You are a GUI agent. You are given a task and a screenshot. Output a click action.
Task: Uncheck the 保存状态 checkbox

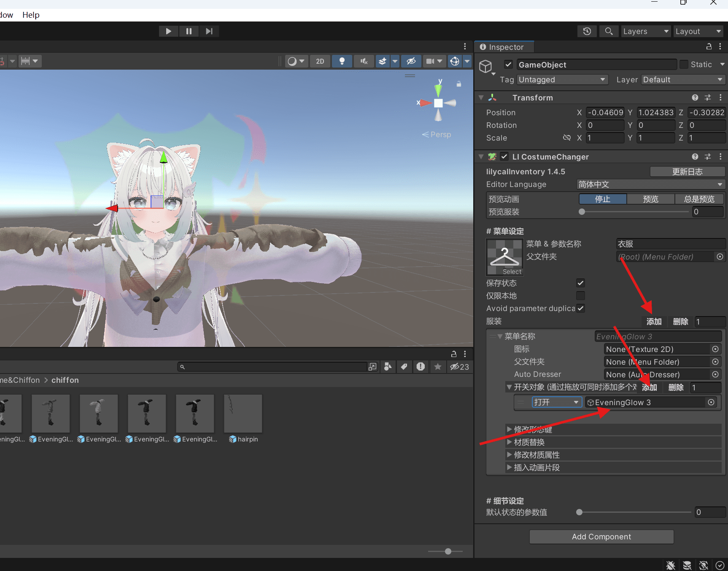[x=581, y=283]
